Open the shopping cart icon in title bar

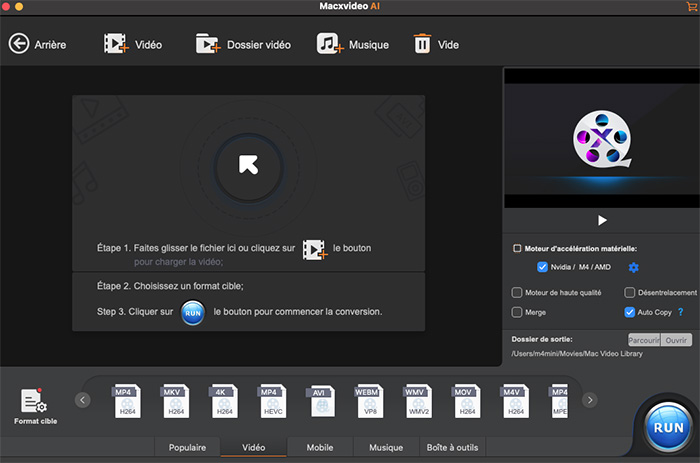pos(692,6)
